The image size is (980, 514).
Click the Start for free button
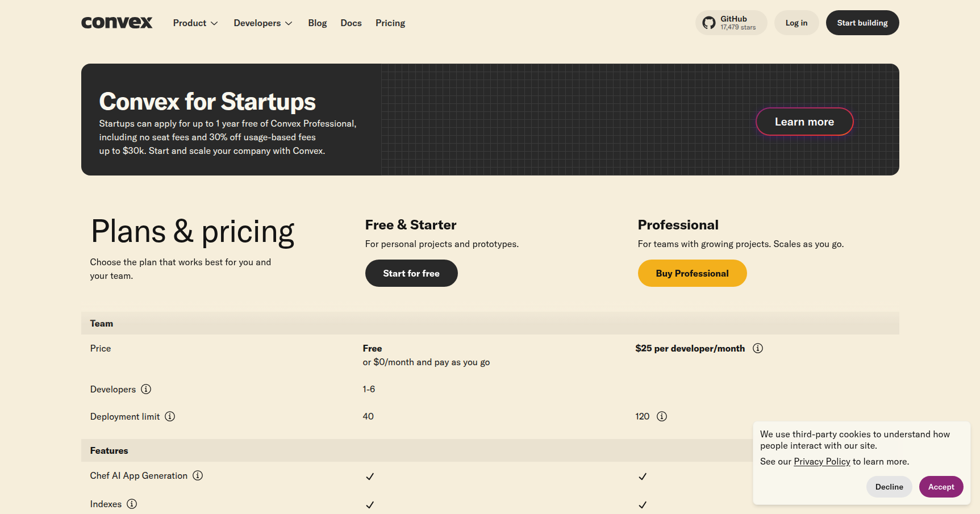click(411, 273)
